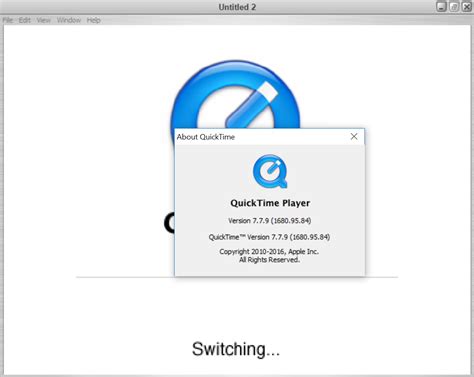Click the 'All Rights Reserved.' text
The image size is (474, 377).
[x=269, y=260]
